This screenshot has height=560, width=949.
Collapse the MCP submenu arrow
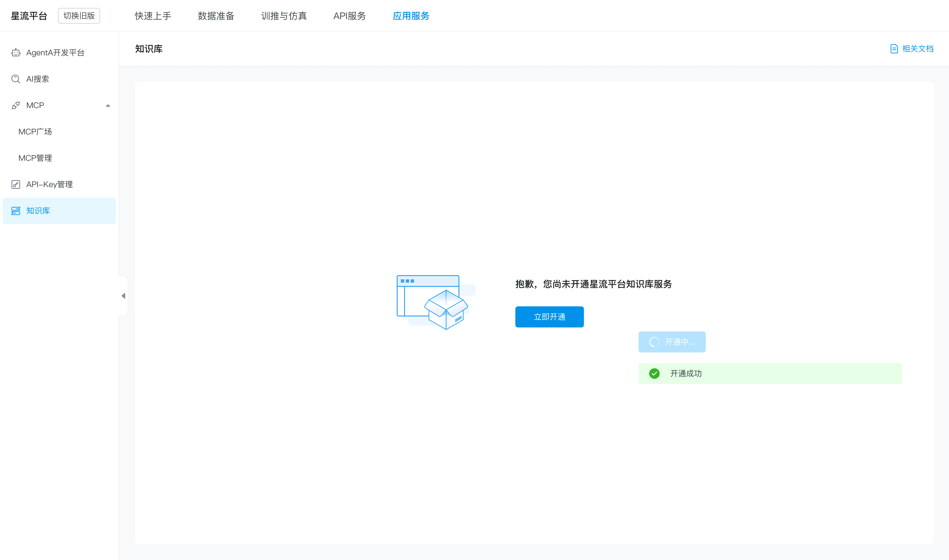pyautogui.click(x=108, y=106)
